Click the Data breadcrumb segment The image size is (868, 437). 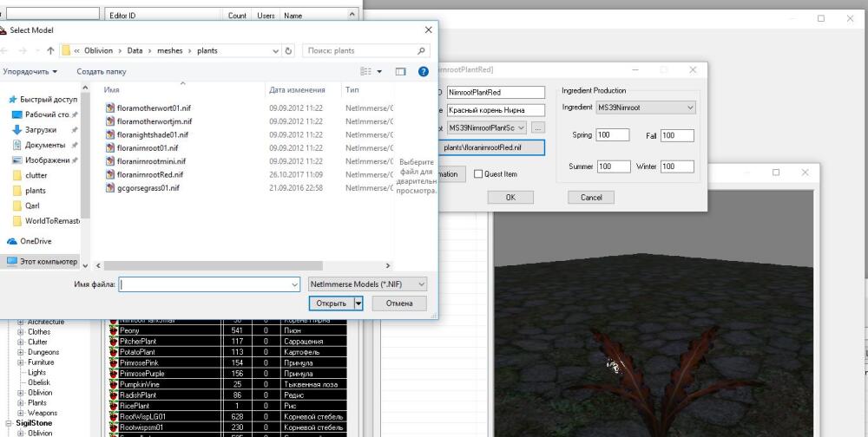(x=135, y=50)
